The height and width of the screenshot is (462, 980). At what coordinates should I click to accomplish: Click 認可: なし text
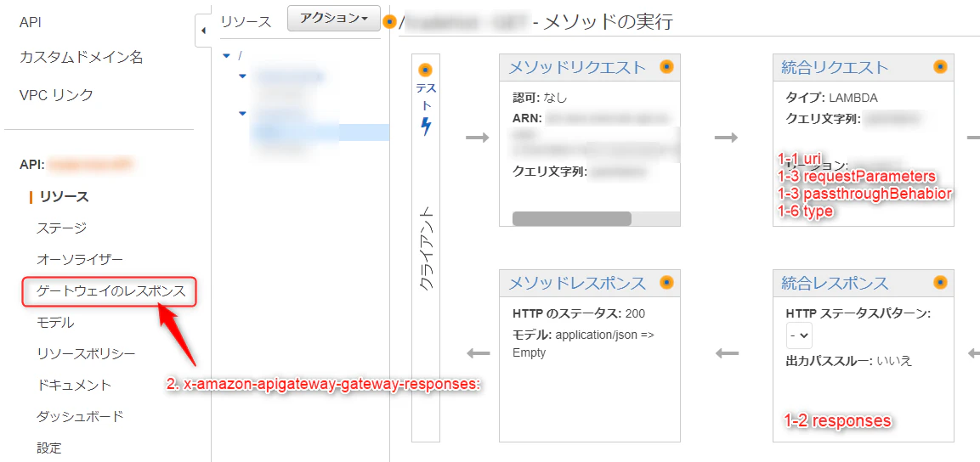click(540, 98)
